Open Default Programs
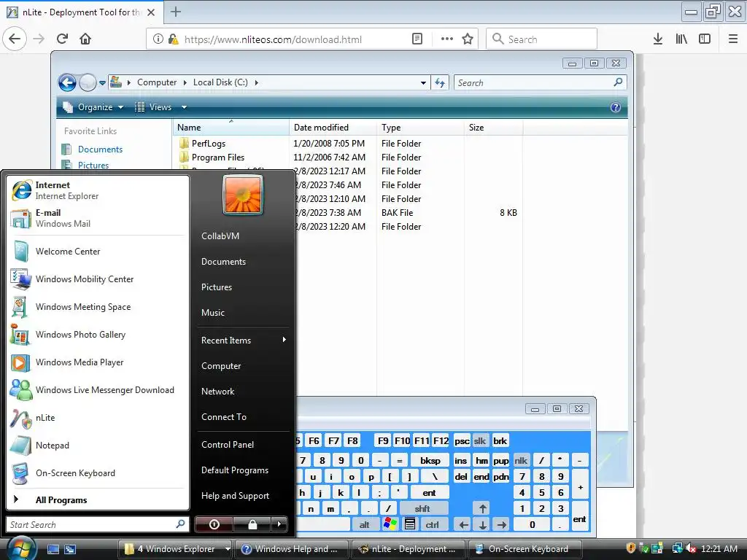This screenshot has height=560, width=747. point(234,470)
